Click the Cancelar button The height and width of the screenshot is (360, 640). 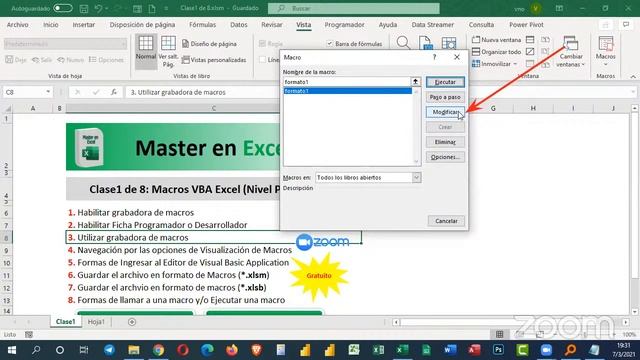pyautogui.click(x=446, y=221)
